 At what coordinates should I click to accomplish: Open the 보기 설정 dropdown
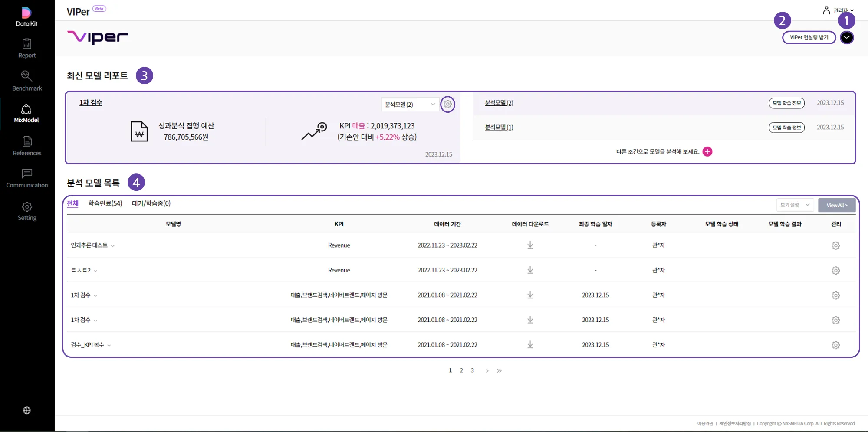(795, 205)
